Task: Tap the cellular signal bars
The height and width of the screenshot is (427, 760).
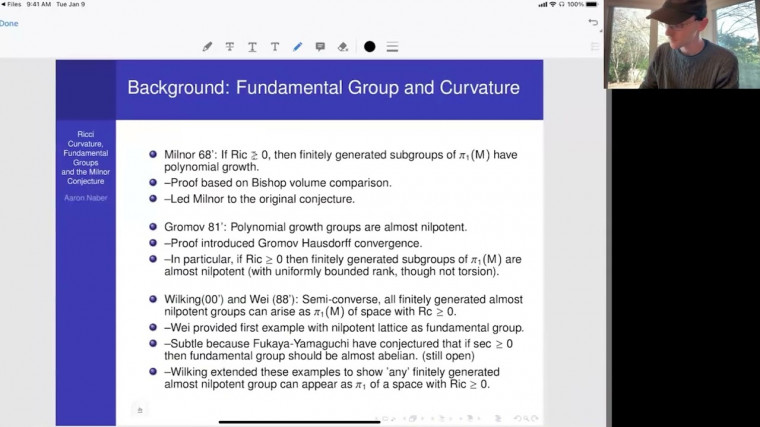Action: coord(543,4)
